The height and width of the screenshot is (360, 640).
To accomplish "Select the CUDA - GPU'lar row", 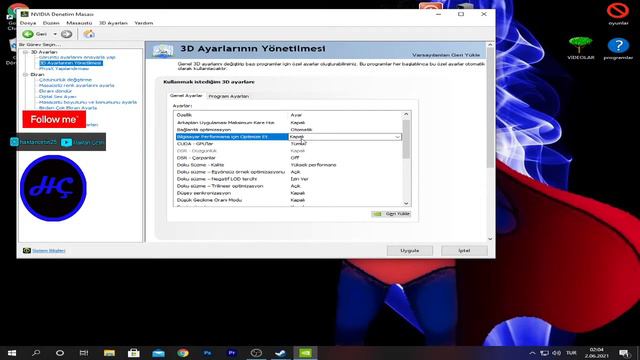I will click(288, 144).
